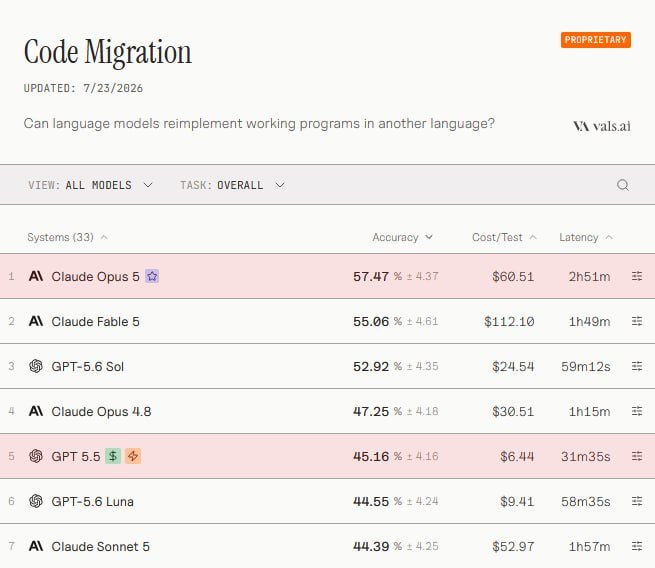Image resolution: width=655 pixels, height=568 pixels.
Task: Open the GPT-5.6 Sol model name
Action: [88, 366]
